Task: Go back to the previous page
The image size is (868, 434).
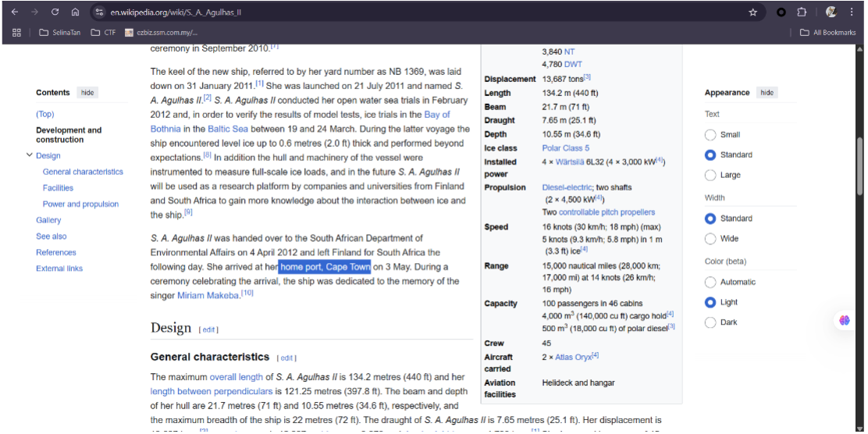Action: tap(14, 12)
